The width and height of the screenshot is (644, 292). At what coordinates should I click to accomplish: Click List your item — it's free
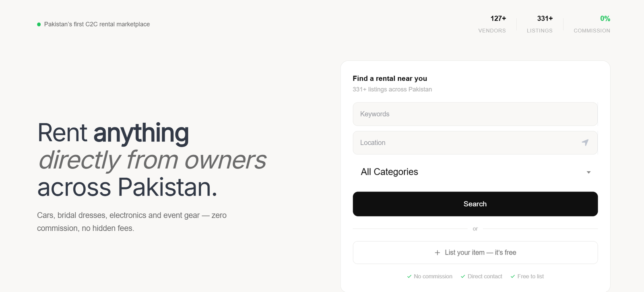[x=480, y=253]
